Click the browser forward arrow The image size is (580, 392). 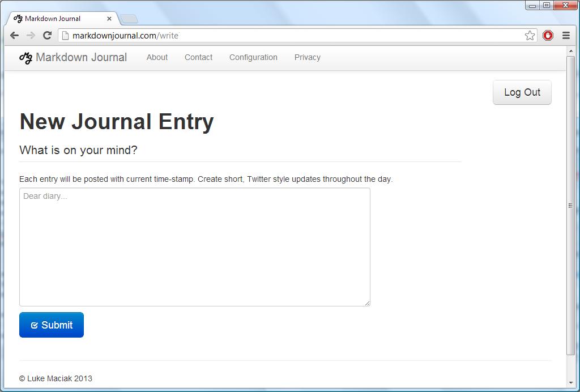coord(31,35)
